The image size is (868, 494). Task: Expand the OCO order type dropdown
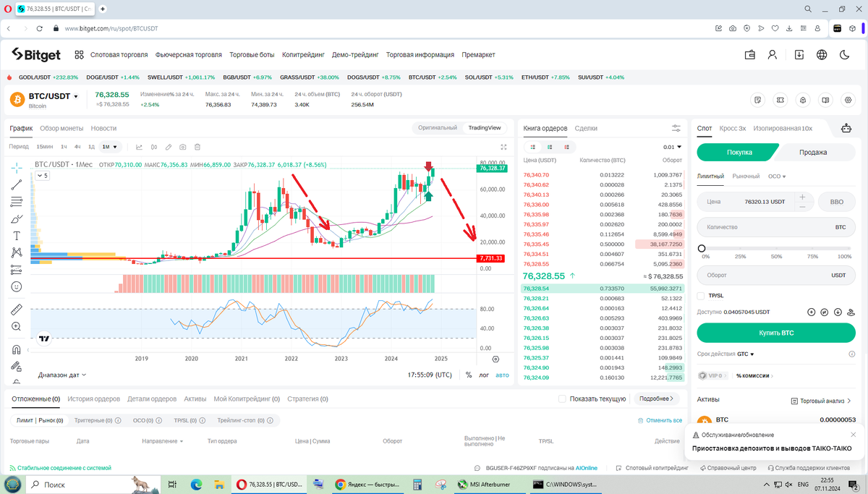777,176
